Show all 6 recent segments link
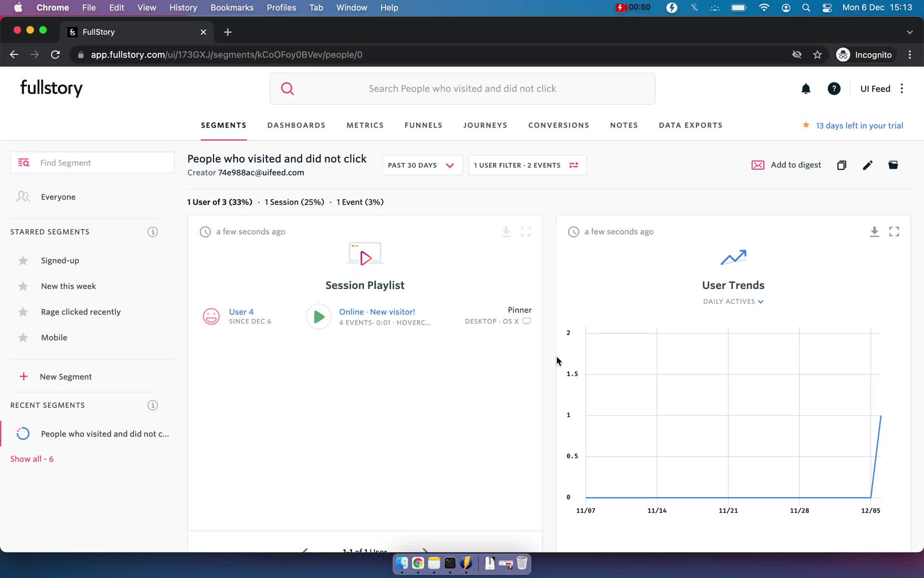Image resolution: width=924 pixels, height=578 pixels. point(32,459)
